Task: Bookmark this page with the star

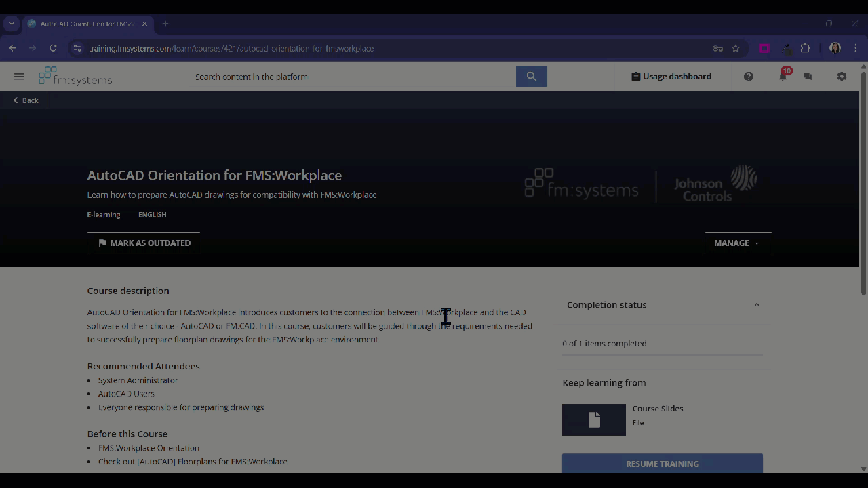Action: click(x=736, y=48)
